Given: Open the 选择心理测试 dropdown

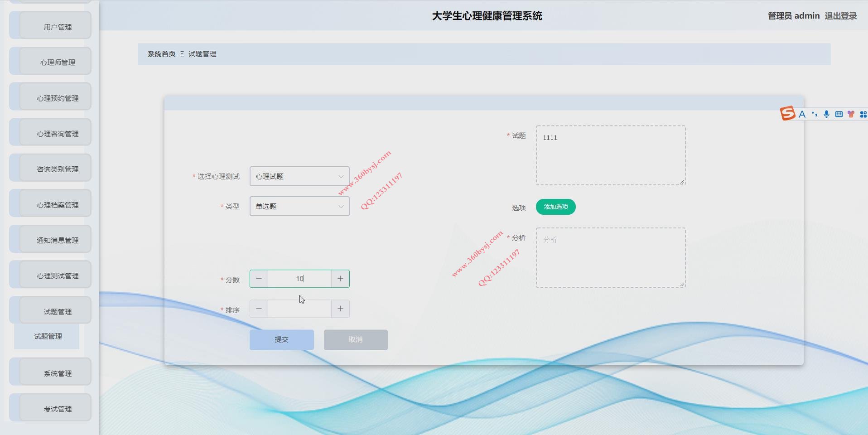Looking at the screenshot, I should click(x=299, y=176).
